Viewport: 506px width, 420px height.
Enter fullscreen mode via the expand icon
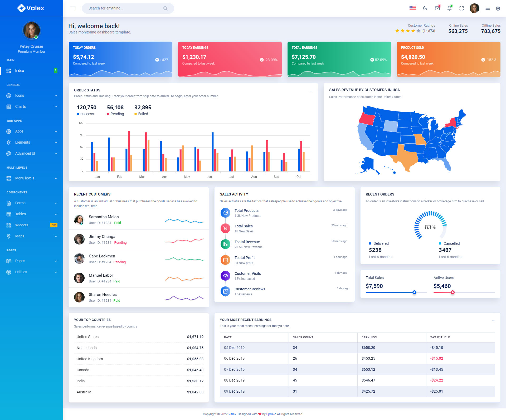click(x=461, y=8)
